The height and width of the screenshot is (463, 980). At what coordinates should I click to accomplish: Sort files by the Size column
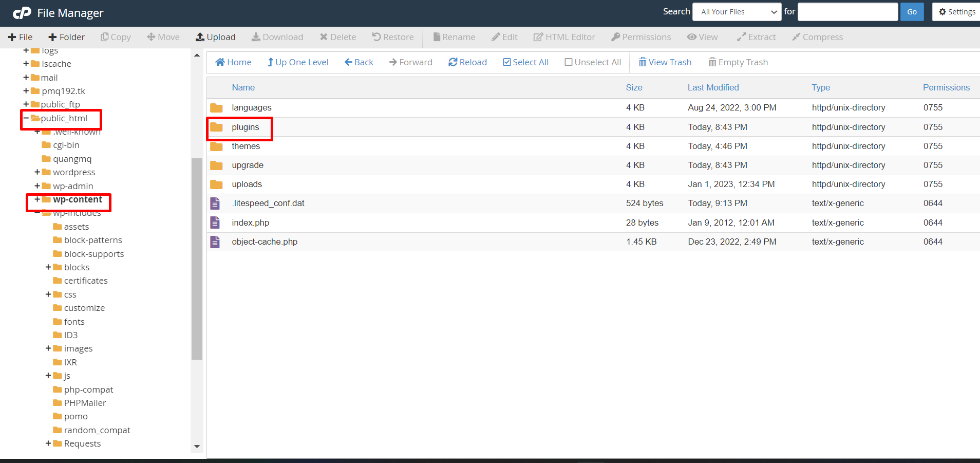(x=634, y=87)
